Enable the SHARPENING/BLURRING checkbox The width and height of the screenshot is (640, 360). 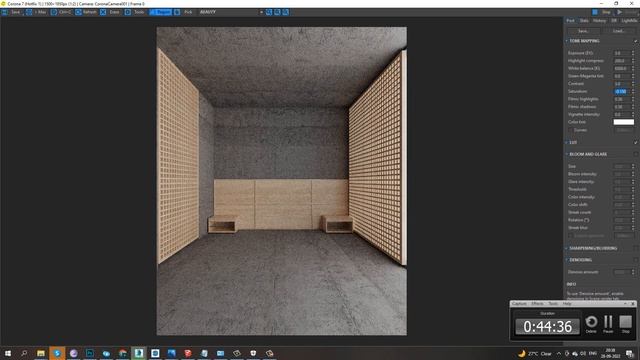[636, 248]
